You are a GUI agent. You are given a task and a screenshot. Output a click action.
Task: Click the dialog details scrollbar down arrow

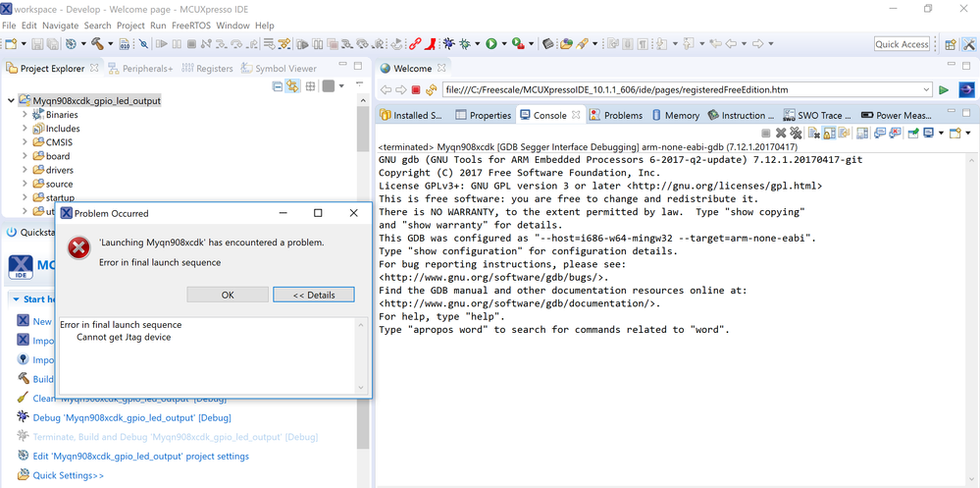pos(361,387)
